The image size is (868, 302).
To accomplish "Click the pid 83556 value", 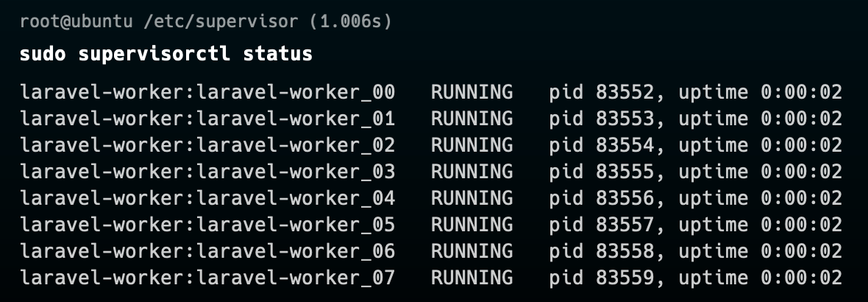I will pyautogui.click(x=602, y=198).
